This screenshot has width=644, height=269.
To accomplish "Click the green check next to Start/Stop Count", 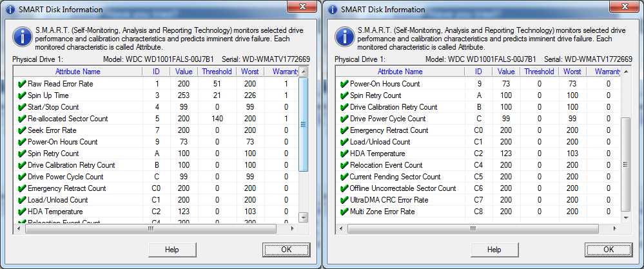I will [x=22, y=107].
